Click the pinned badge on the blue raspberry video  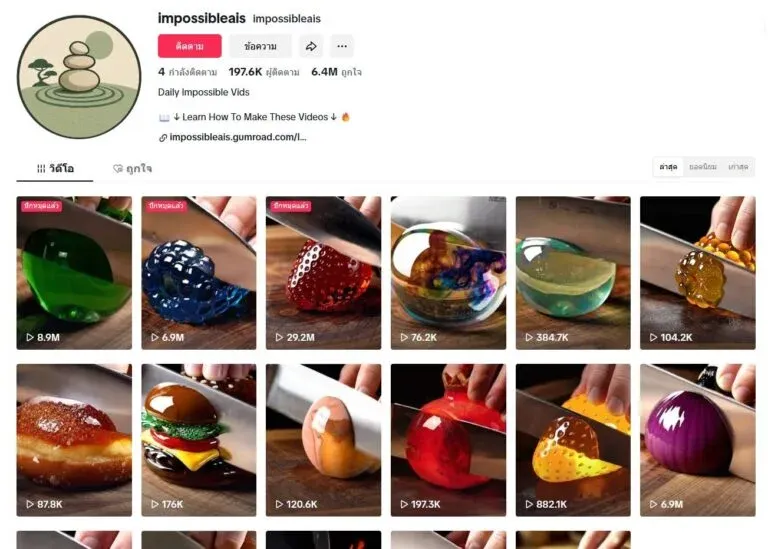click(x=167, y=206)
